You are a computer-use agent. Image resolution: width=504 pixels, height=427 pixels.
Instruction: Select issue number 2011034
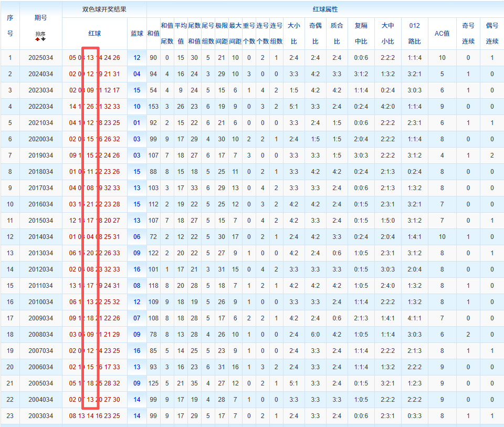coord(40,286)
